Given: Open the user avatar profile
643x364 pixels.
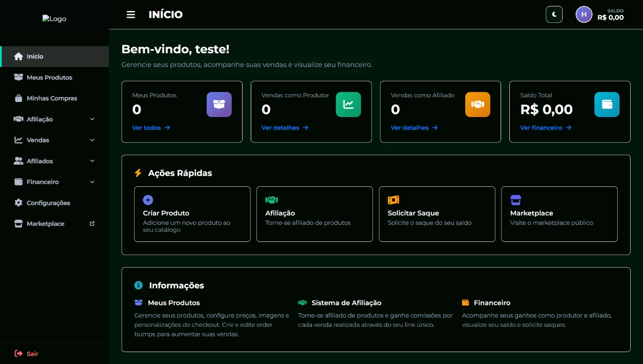Looking at the screenshot, I should point(584,15).
